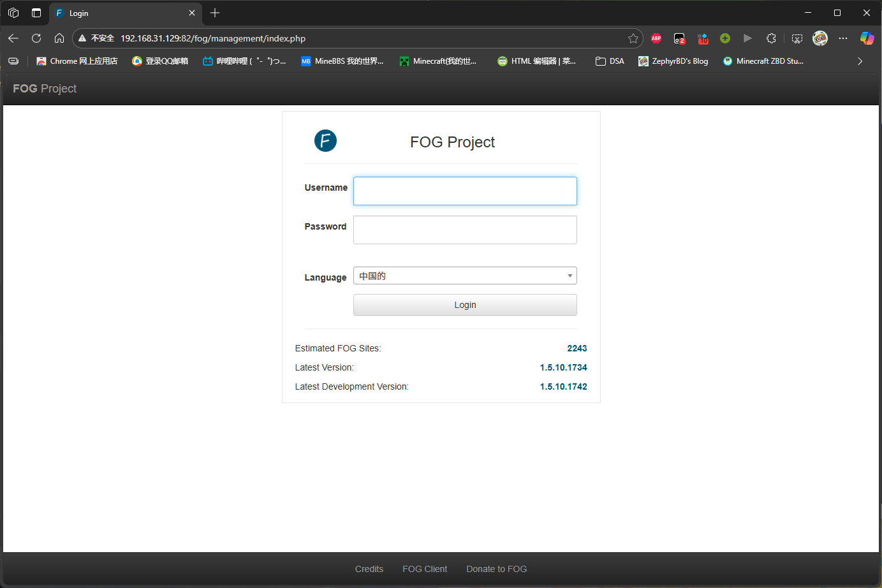Open browser settings and more menu

click(x=843, y=38)
